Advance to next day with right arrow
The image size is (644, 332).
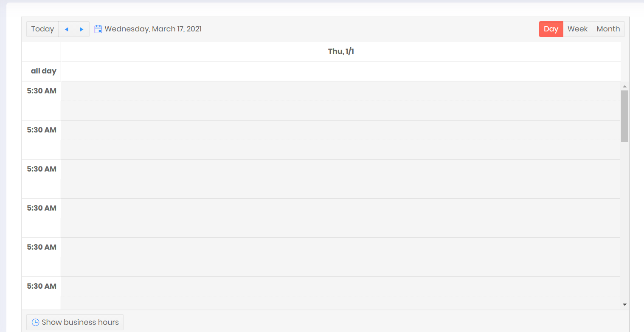point(82,29)
